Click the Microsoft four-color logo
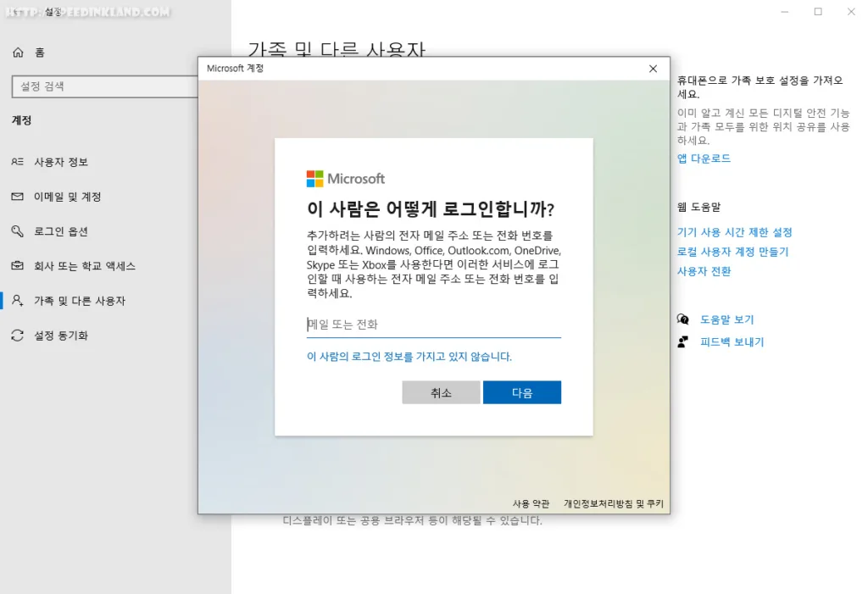This screenshot has height=594, width=868. (315, 179)
